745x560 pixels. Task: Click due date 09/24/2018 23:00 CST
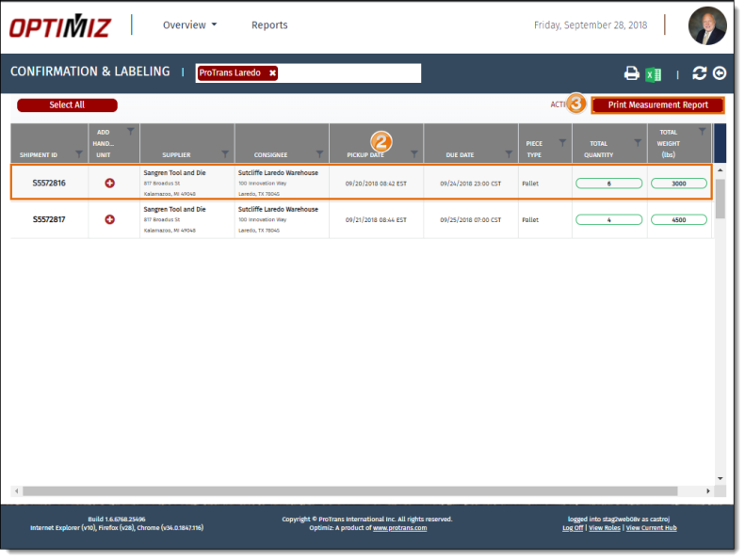coord(470,184)
